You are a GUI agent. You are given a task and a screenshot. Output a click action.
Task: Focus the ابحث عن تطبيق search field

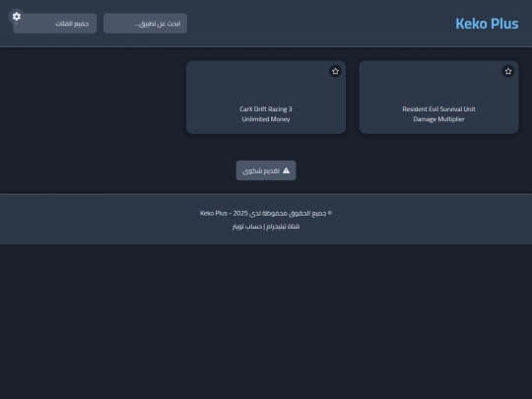click(x=145, y=24)
